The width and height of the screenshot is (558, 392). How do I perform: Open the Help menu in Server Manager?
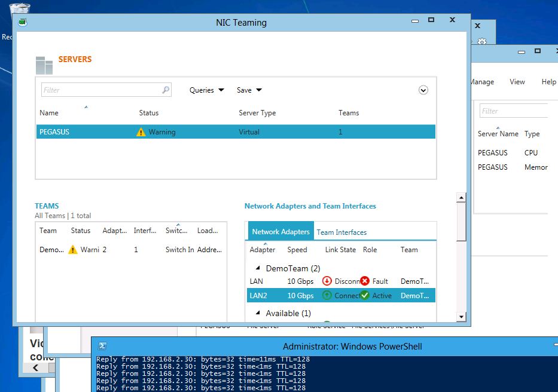tap(549, 82)
